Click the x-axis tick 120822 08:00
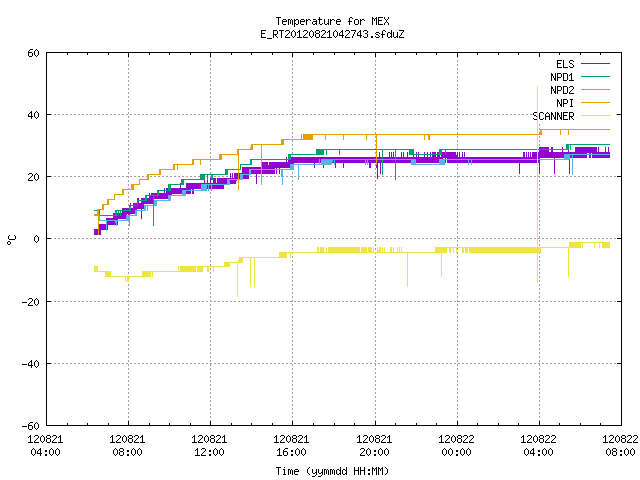This screenshot has width=640, height=480. pos(620,446)
